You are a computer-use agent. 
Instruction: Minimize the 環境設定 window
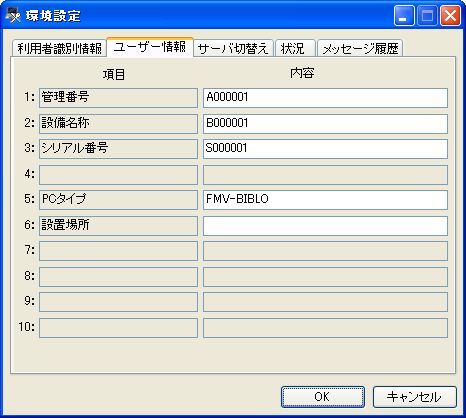404,16
